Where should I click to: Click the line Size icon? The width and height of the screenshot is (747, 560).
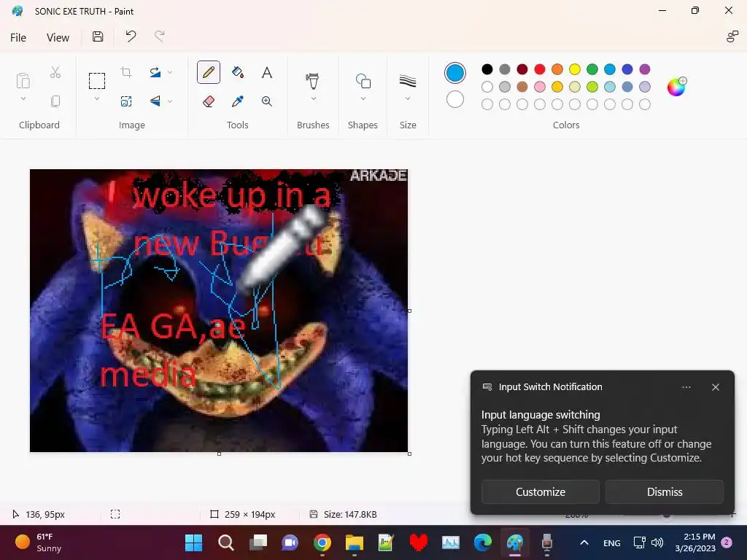tap(408, 80)
